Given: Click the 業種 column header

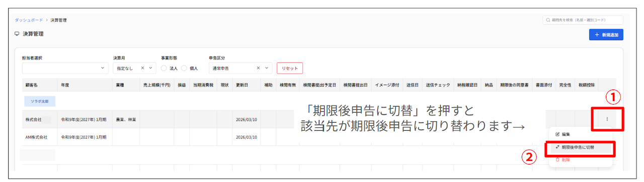Looking at the screenshot, I should coord(120,85).
